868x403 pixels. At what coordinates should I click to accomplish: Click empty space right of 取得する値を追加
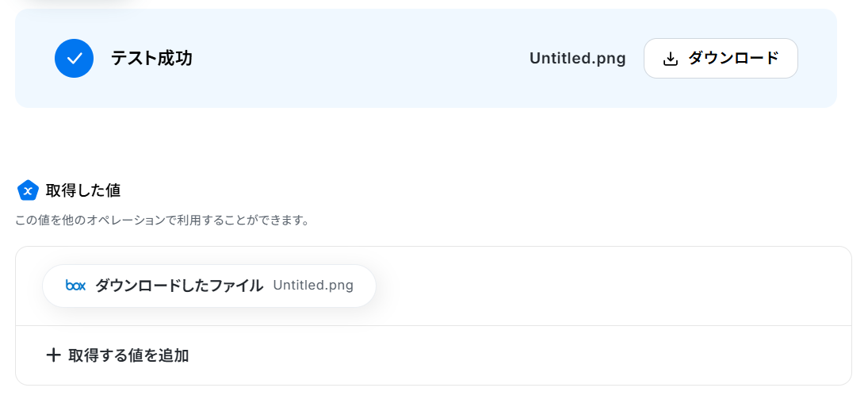[515, 355]
